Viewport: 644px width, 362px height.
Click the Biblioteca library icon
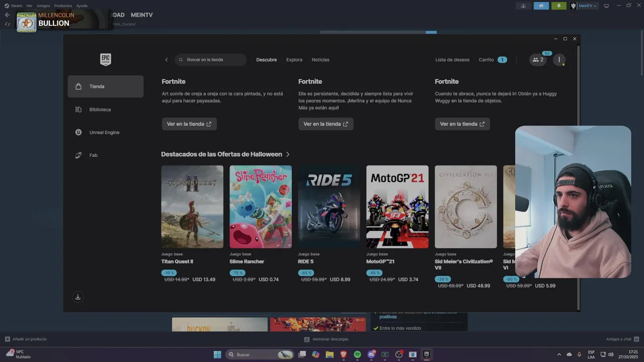pyautogui.click(x=78, y=110)
